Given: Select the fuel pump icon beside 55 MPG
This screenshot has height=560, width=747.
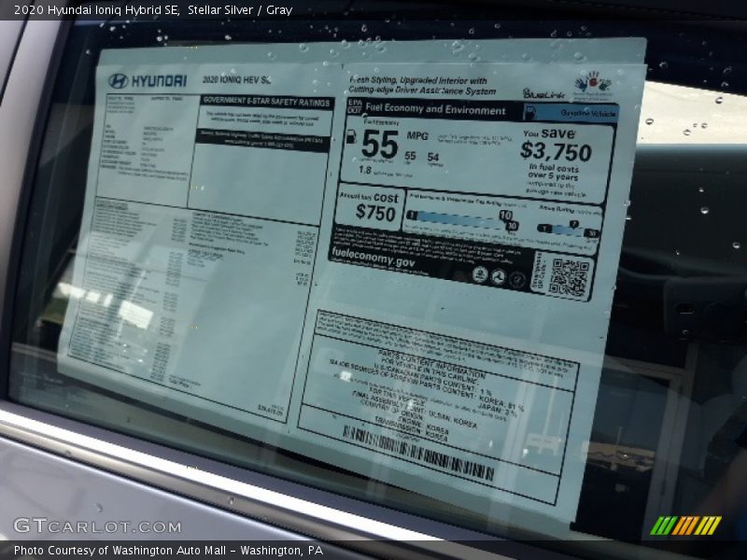Looking at the screenshot, I should (x=352, y=137).
